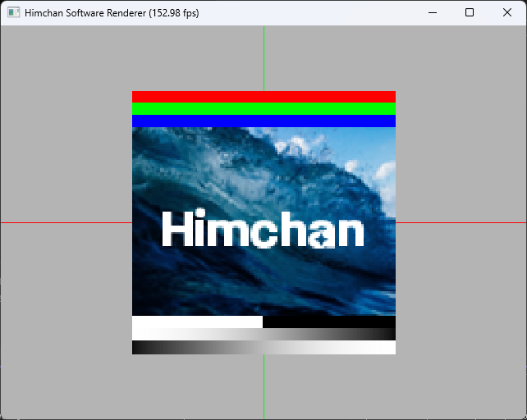Click the gray top-left viewport quadrant
Screen dimensions: 527x420
(66, 123)
